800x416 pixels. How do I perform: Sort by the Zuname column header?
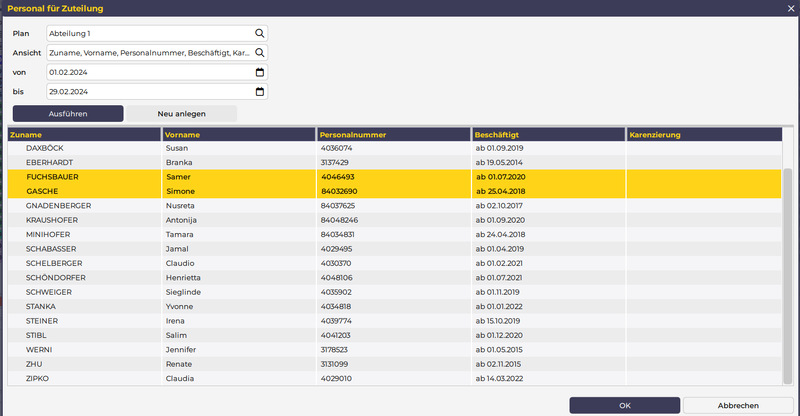pos(84,134)
